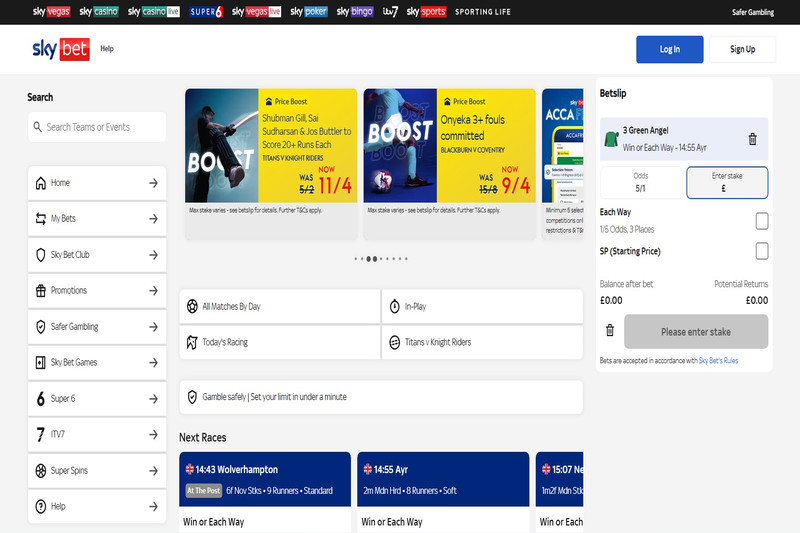Click the Today's Racing horse icon
The image size is (800, 533).
(x=192, y=342)
